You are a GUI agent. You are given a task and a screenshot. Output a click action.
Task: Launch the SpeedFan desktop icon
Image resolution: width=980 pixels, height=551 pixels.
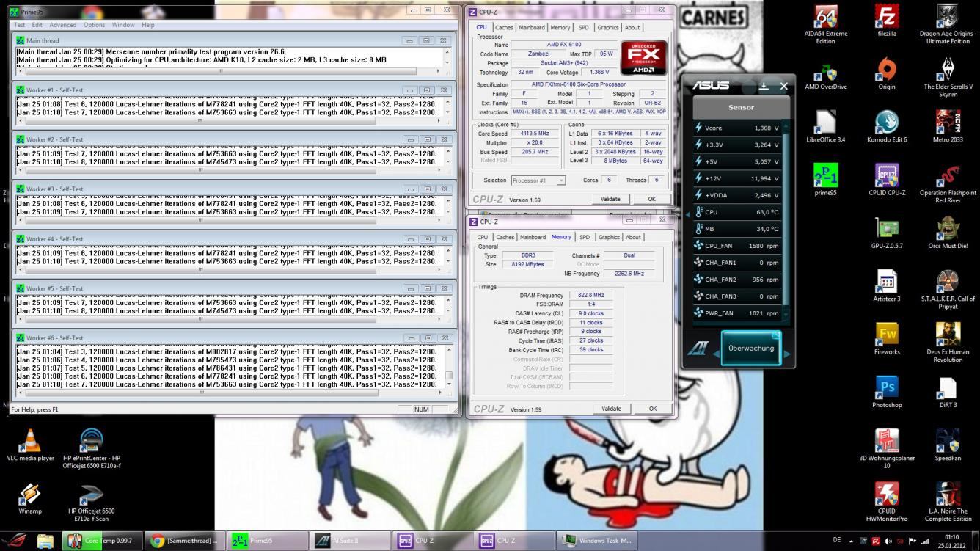click(x=948, y=445)
